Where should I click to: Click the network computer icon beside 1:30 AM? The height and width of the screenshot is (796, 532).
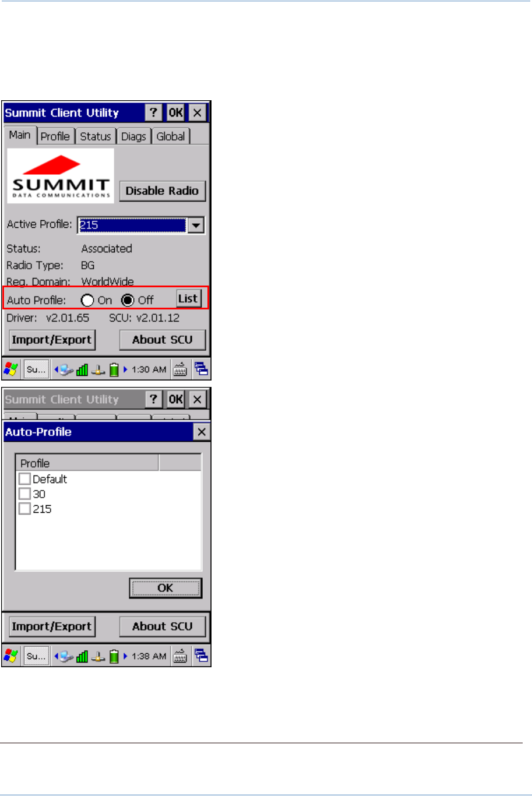click(x=66, y=369)
